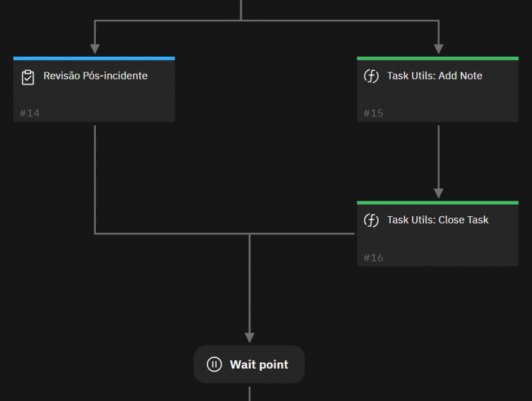Click the green bar atop Add Note node
Screen dimensions: 532x401
pyautogui.click(x=438, y=58)
